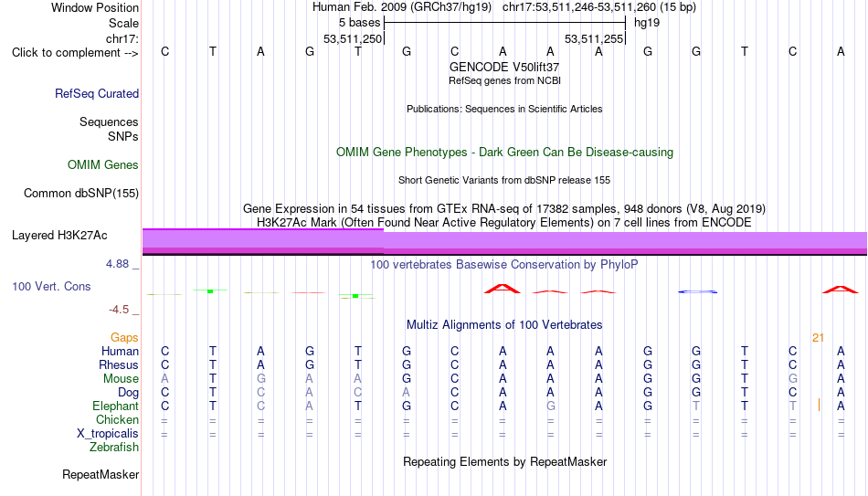Click the 'RefSeq genes from NCBI' title
This screenshot has width=868, height=496.
(504, 80)
